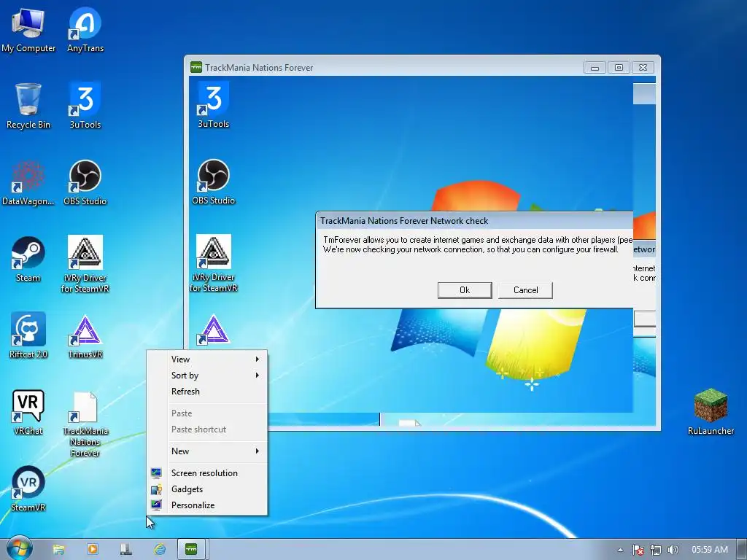Click OBS Studio icon inside TrackMania window

point(214,182)
